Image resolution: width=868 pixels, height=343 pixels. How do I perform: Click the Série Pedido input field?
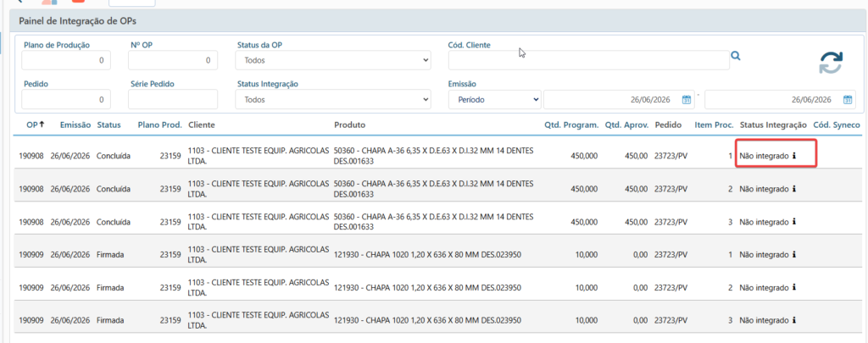pyautogui.click(x=173, y=100)
